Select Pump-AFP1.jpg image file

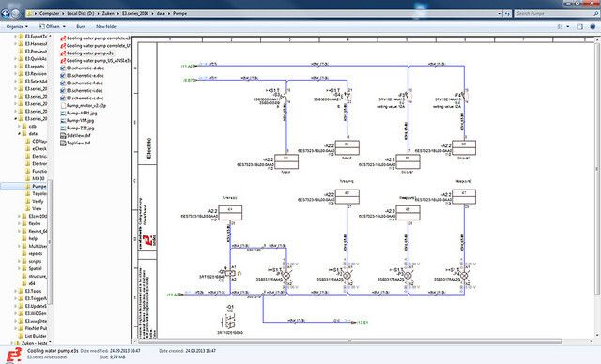(79, 114)
